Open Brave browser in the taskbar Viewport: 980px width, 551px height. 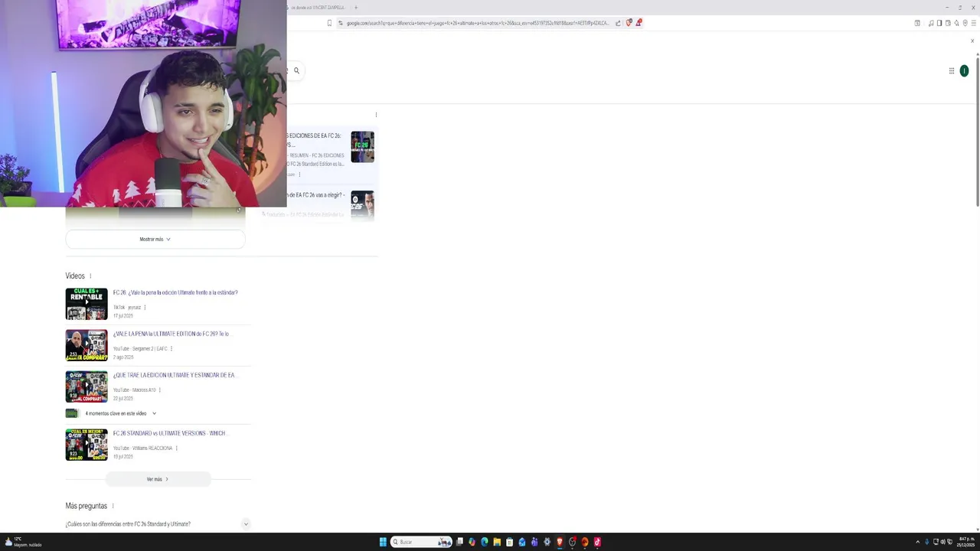(x=560, y=542)
